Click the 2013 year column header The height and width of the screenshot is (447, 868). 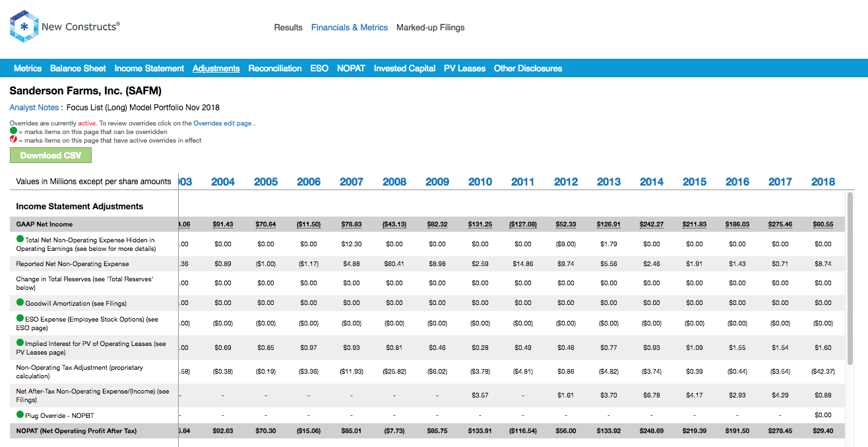click(609, 182)
